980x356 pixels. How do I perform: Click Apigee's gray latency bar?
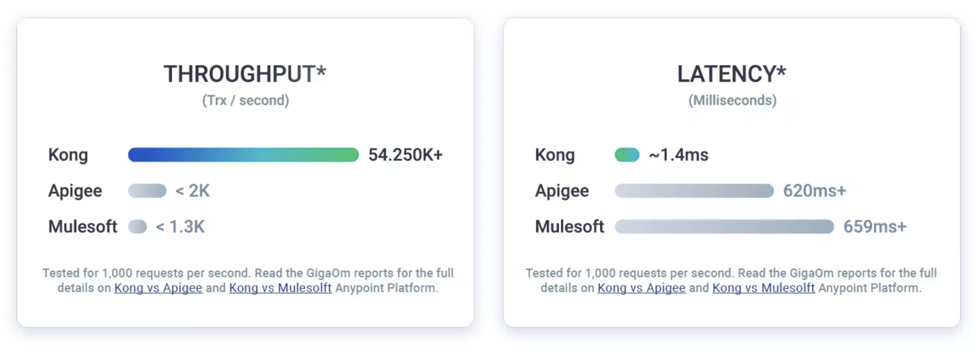pyautogui.click(x=694, y=191)
